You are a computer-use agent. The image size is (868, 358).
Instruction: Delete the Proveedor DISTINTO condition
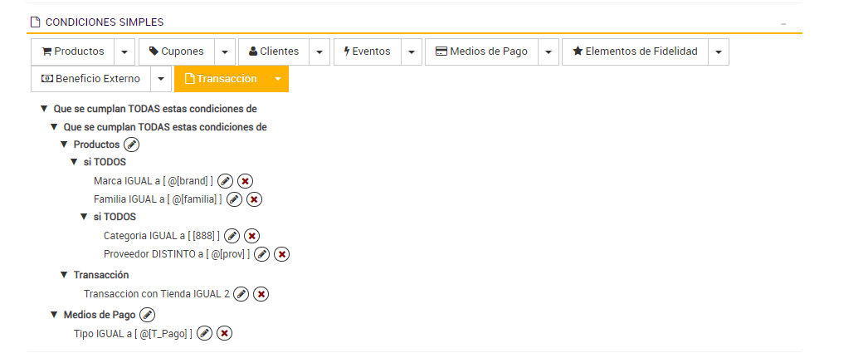(x=282, y=254)
